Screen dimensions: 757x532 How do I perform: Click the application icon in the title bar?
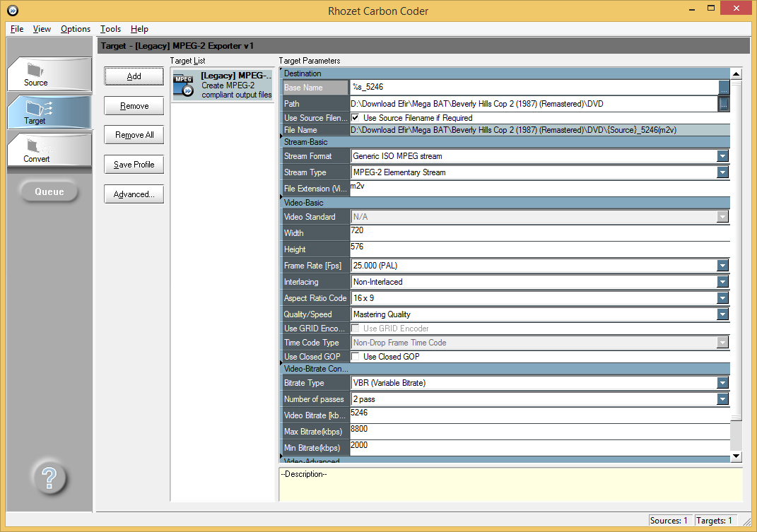[12, 11]
